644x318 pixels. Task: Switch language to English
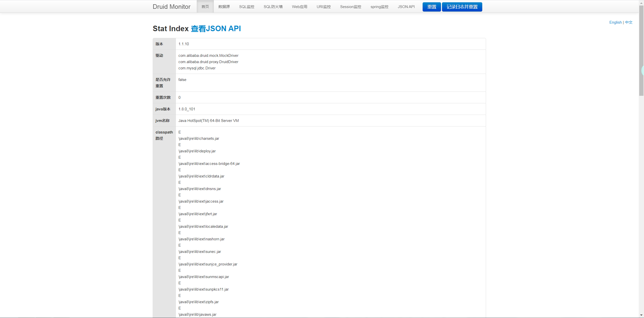[615, 22]
